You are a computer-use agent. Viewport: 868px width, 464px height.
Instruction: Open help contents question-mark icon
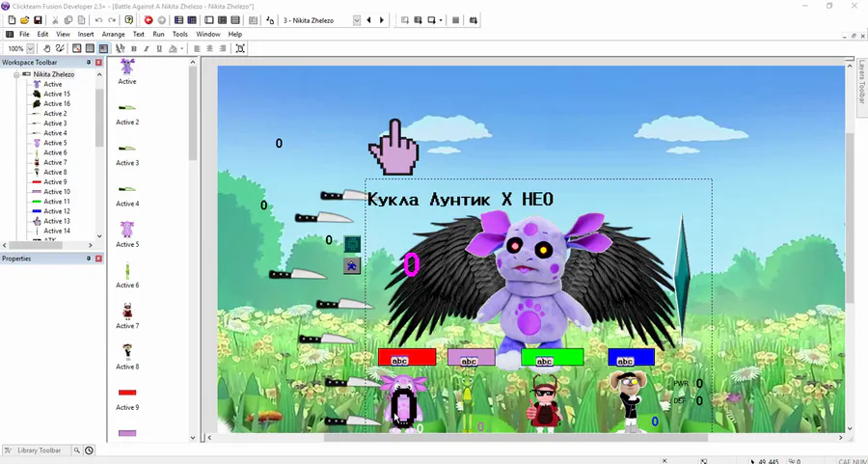[x=129, y=20]
